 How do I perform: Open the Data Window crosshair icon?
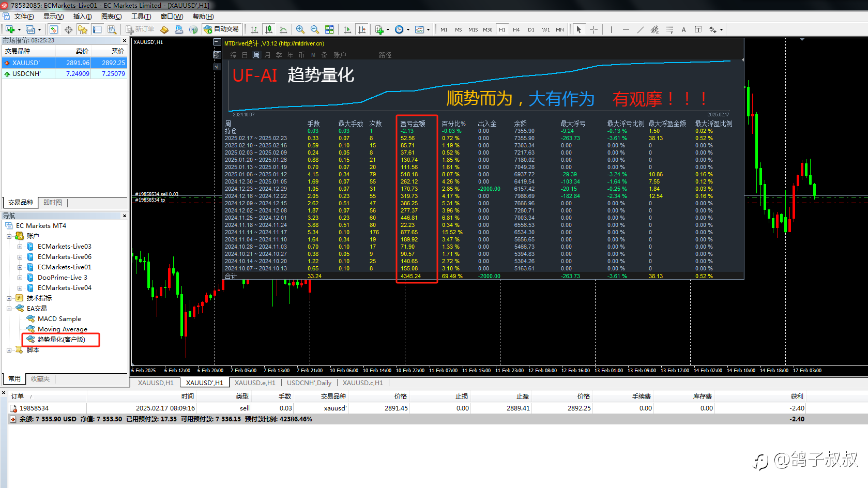pyautogui.click(x=68, y=29)
